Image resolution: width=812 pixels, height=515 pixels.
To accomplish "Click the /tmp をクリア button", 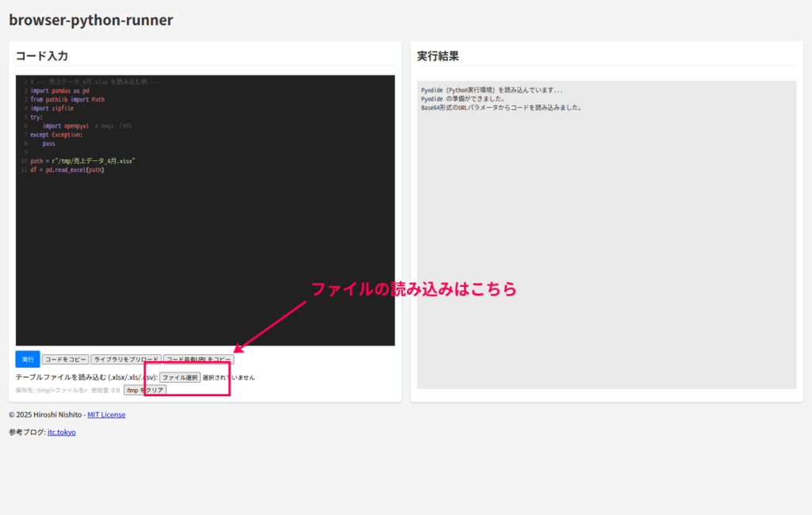I will click(145, 391).
